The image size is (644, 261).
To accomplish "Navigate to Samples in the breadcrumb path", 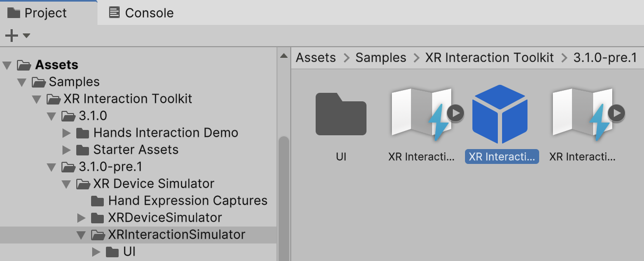I will coord(381,58).
